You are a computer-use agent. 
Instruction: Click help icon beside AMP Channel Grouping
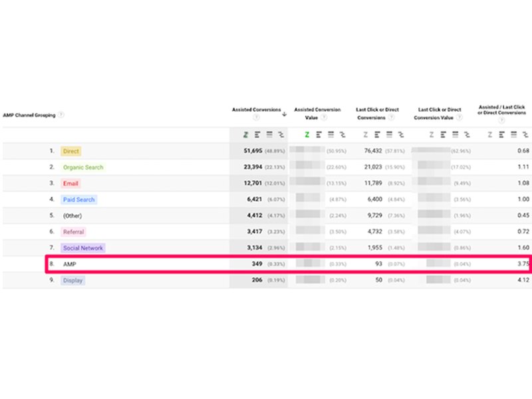click(61, 114)
